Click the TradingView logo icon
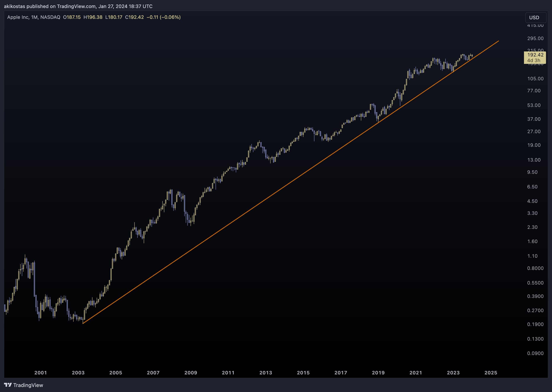This screenshot has width=552, height=392. pyautogui.click(x=8, y=385)
